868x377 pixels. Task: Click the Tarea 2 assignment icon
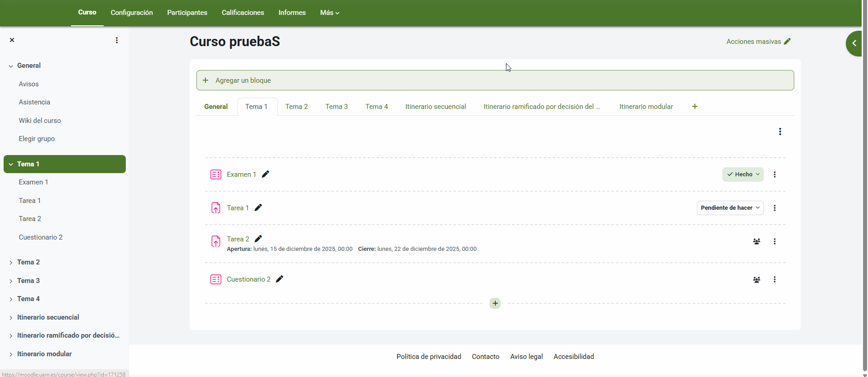(x=216, y=241)
